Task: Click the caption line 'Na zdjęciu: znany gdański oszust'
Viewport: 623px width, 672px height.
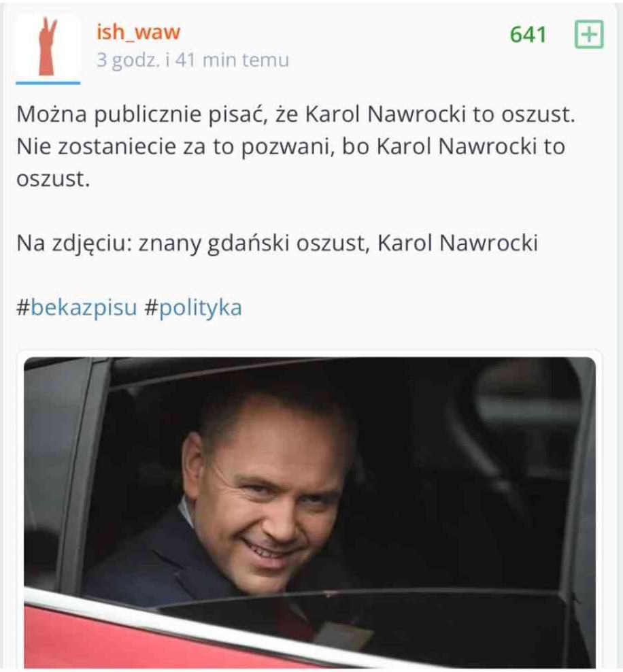Action: click(x=277, y=243)
